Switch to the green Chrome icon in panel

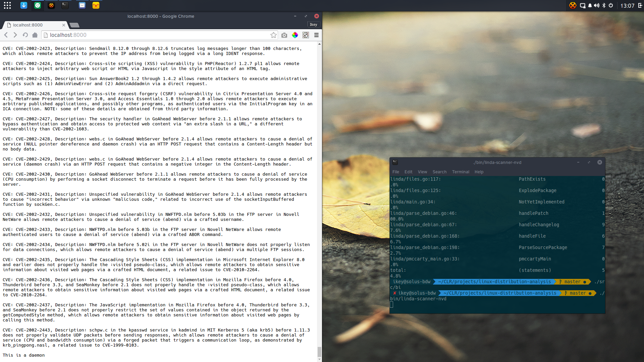point(38,5)
